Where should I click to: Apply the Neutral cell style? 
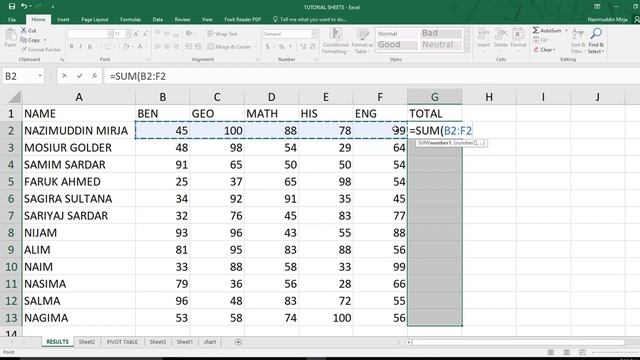pyautogui.click(x=441, y=44)
